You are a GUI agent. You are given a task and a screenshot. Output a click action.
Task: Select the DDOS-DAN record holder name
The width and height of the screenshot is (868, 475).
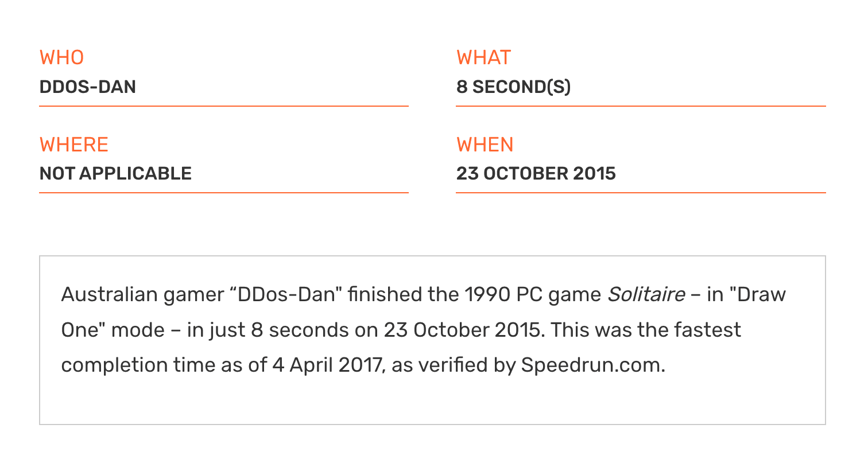[x=87, y=87]
